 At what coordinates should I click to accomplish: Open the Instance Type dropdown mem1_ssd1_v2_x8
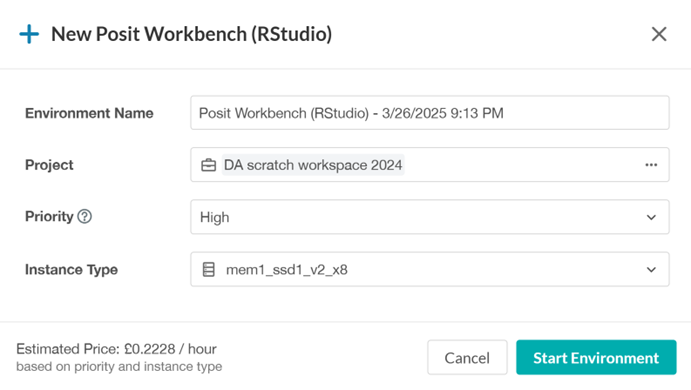[430, 269]
